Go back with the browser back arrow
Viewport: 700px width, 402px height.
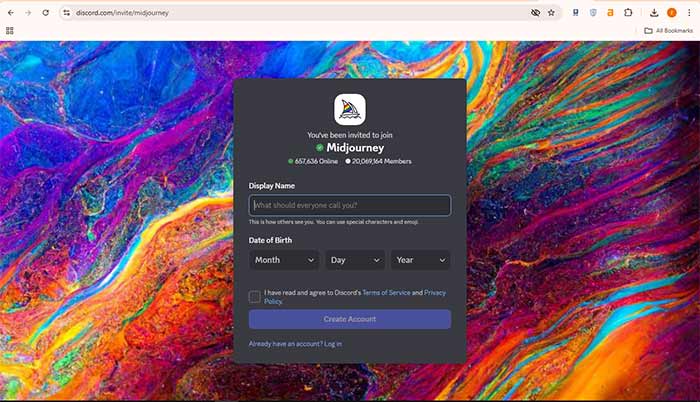[11, 13]
